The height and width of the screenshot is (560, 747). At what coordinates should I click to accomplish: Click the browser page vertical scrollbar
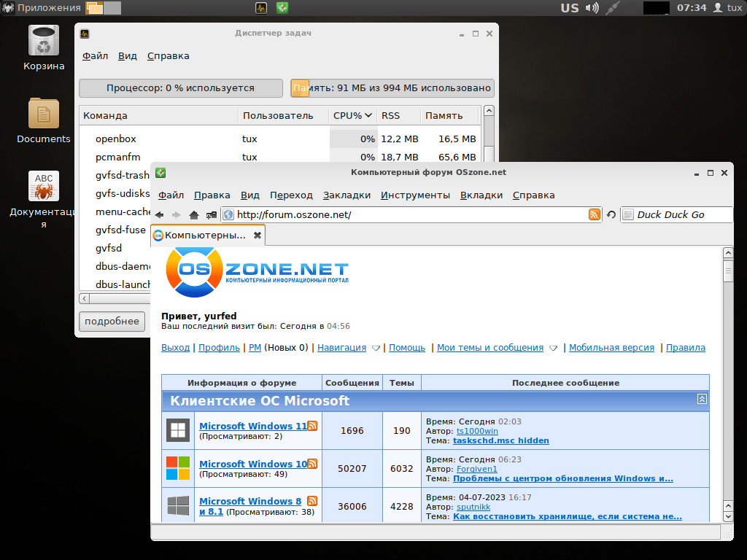(728, 384)
